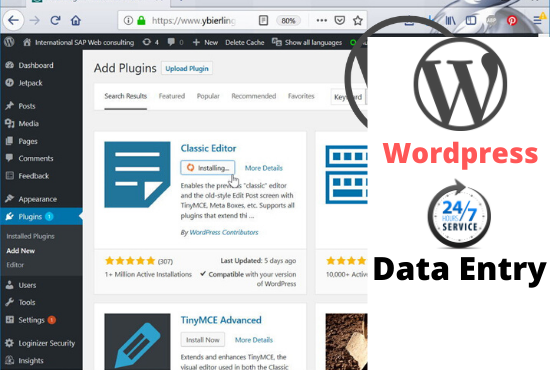Visit site International SAP Web consulting
This screenshot has height=370, width=550.
79,42
